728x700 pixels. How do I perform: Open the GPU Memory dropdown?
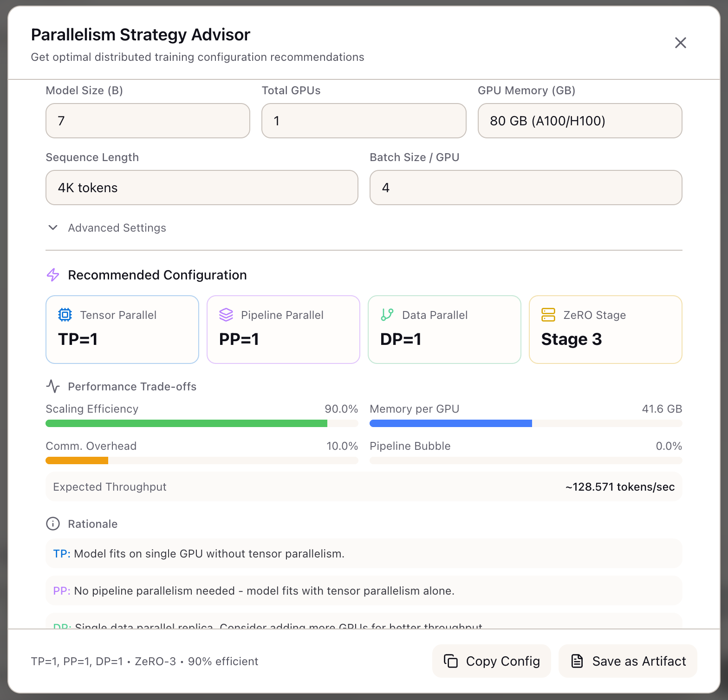pos(579,121)
